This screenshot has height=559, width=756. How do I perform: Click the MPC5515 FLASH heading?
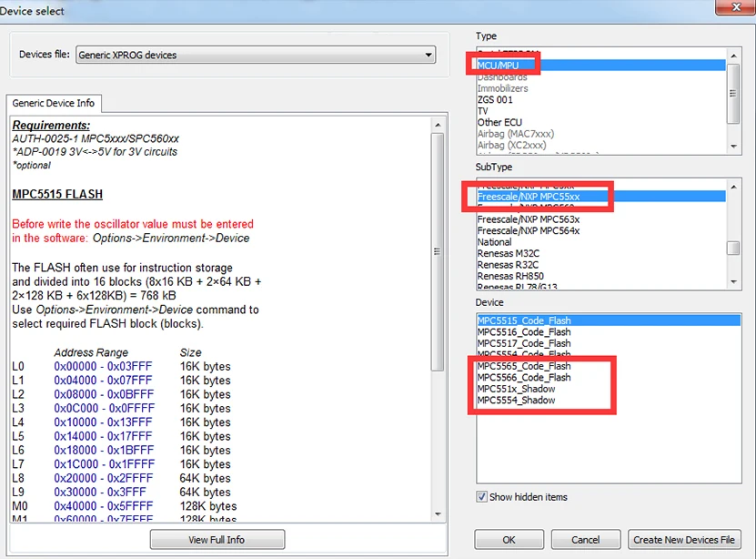point(57,194)
